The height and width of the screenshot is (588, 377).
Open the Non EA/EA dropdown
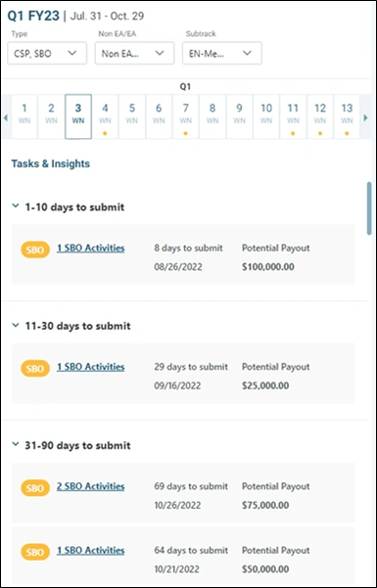[x=134, y=53]
